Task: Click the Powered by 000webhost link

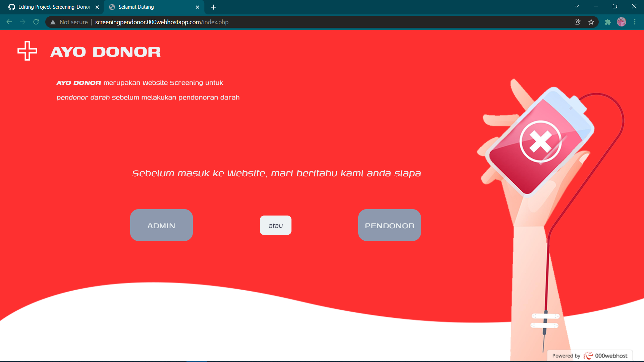Action: [x=590, y=356]
